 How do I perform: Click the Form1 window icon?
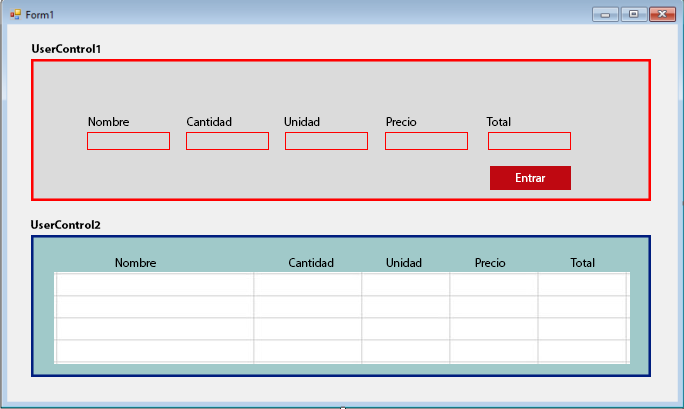coord(15,14)
